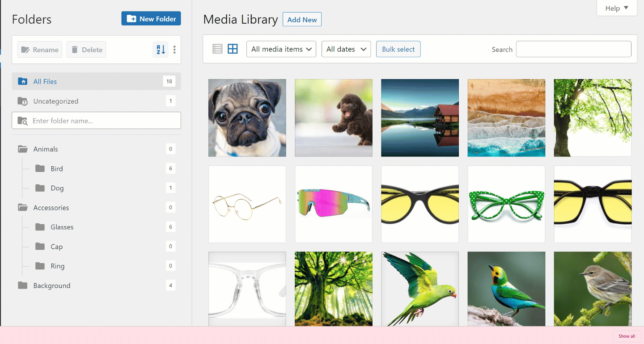The width and height of the screenshot is (644, 344).
Task: Click the Uncategorized folder icon
Action: coord(22,101)
